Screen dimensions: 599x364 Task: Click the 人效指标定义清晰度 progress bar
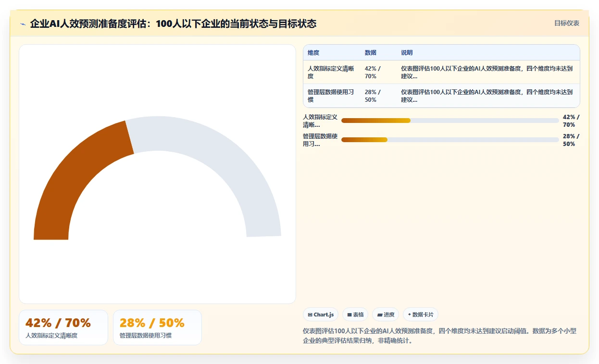click(x=450, y=121)
